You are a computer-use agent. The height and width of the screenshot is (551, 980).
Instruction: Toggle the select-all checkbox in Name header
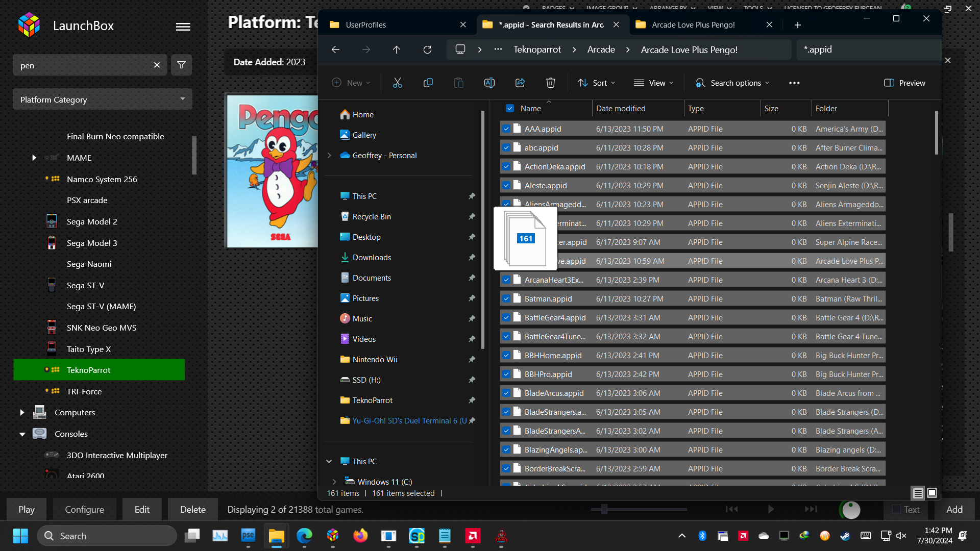509,108
